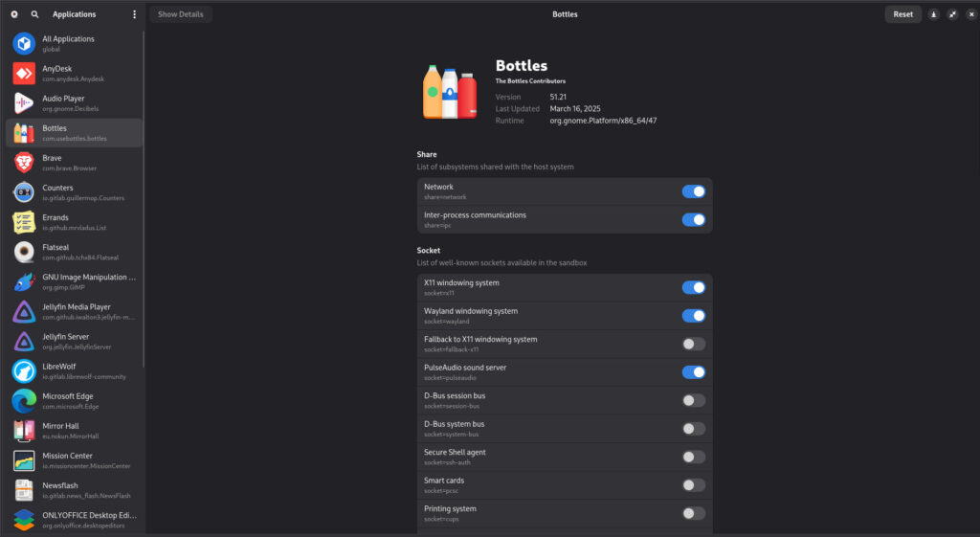The height and width of the screenshot is (537, 980).
Task: Select the ONLYOFFICE Desktop Editors icon
Action: click(24, 520)
